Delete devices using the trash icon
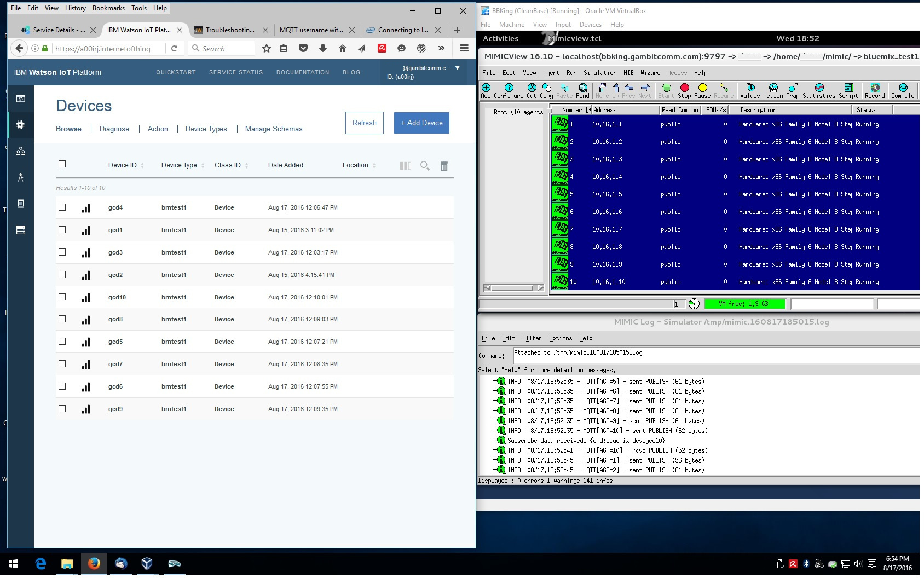The height and width of the screenshot is (578, 924). click(444, 166)
